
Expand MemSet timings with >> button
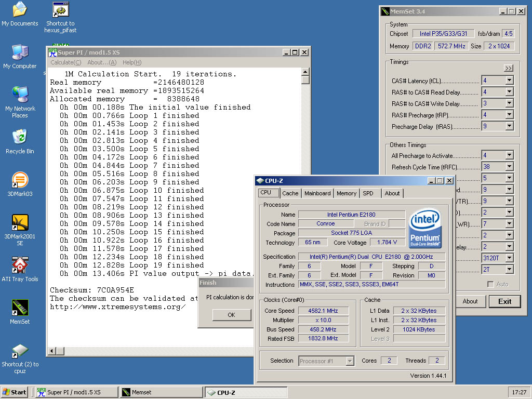pos(508,68)
